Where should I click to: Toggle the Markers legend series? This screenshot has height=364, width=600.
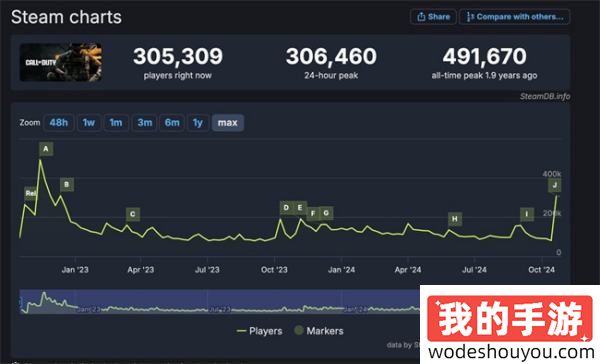coord(319,331)
